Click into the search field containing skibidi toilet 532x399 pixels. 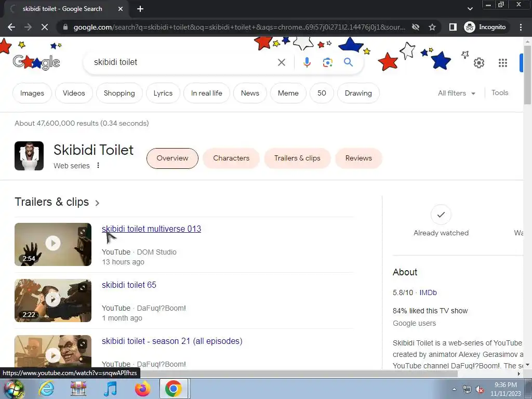[183, 62]
